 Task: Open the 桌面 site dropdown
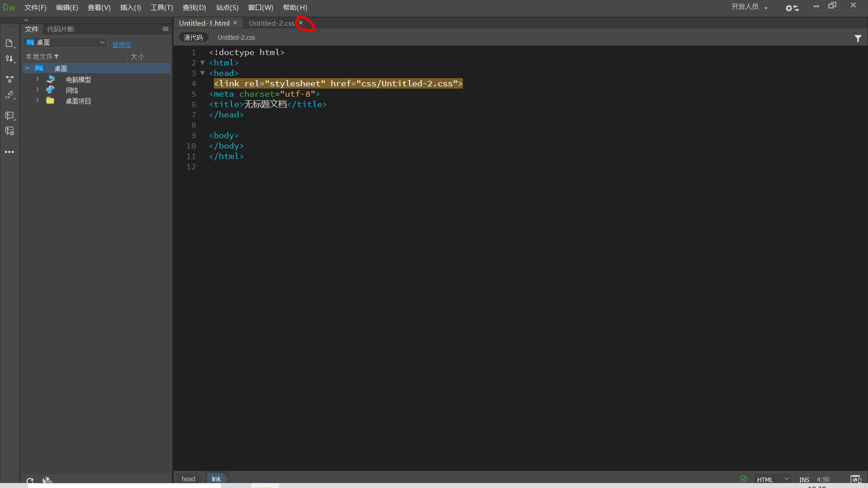[66, 42]
